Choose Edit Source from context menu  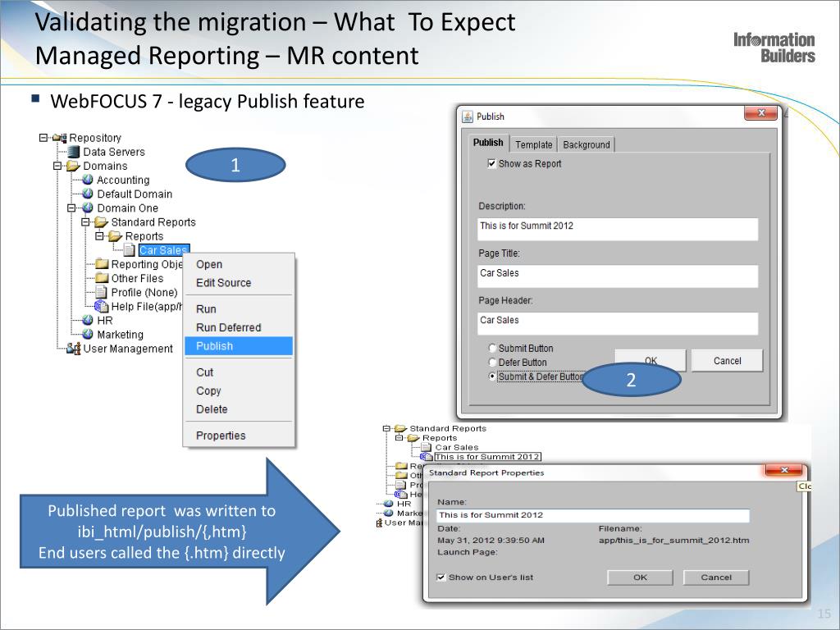tap(239, 282)
